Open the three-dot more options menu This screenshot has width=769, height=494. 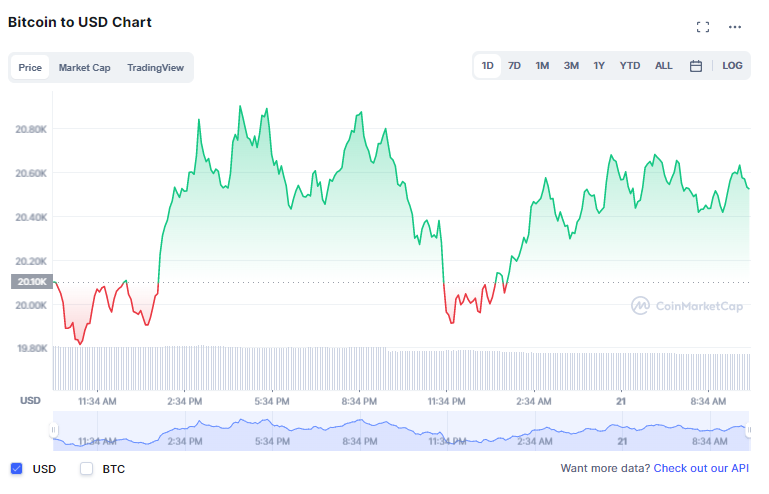coord(735,27)
